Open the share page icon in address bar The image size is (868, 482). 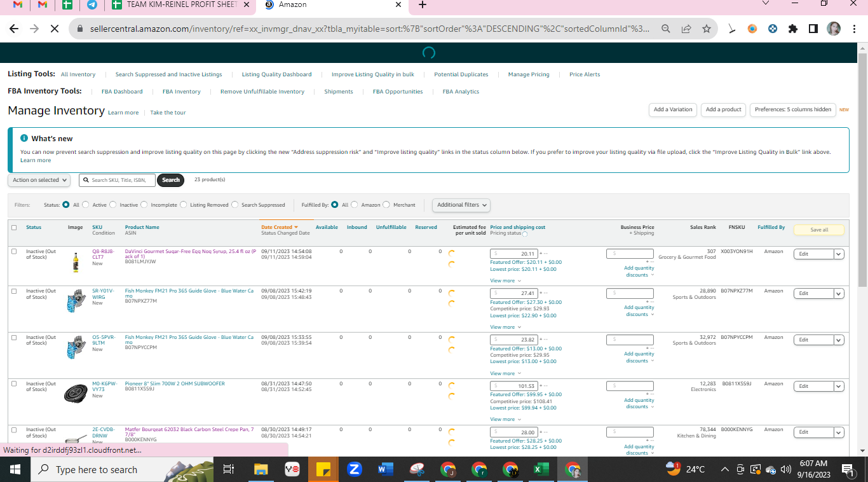point(686,29)
